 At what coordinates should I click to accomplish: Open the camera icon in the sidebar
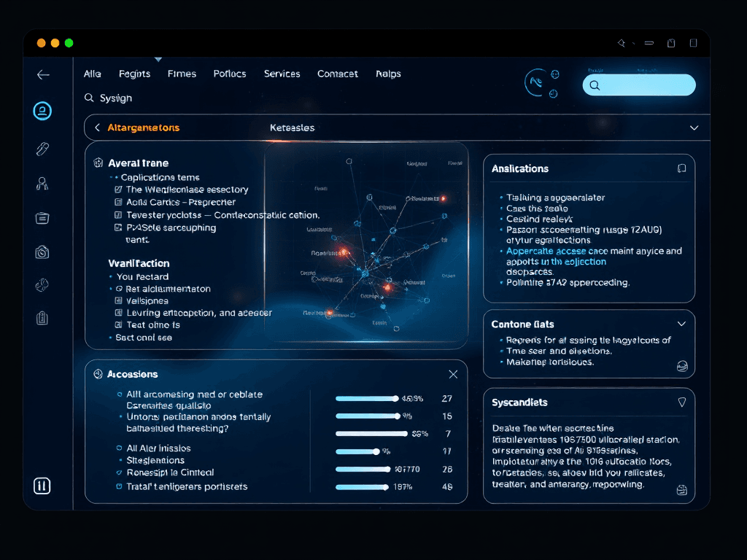pyautogui.click(x=42, y=252)
